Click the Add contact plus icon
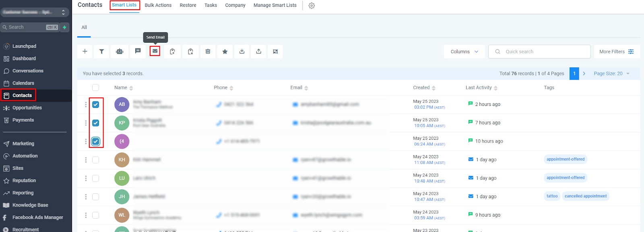 (x=85, y=52)
